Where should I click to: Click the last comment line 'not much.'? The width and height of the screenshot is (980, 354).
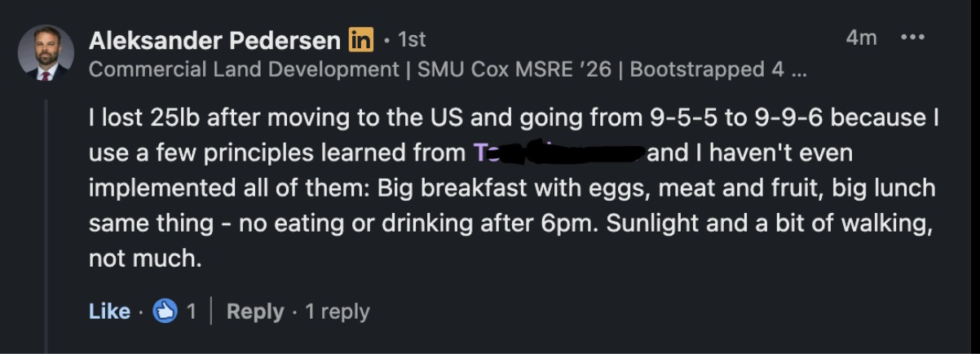coord(144,260)
